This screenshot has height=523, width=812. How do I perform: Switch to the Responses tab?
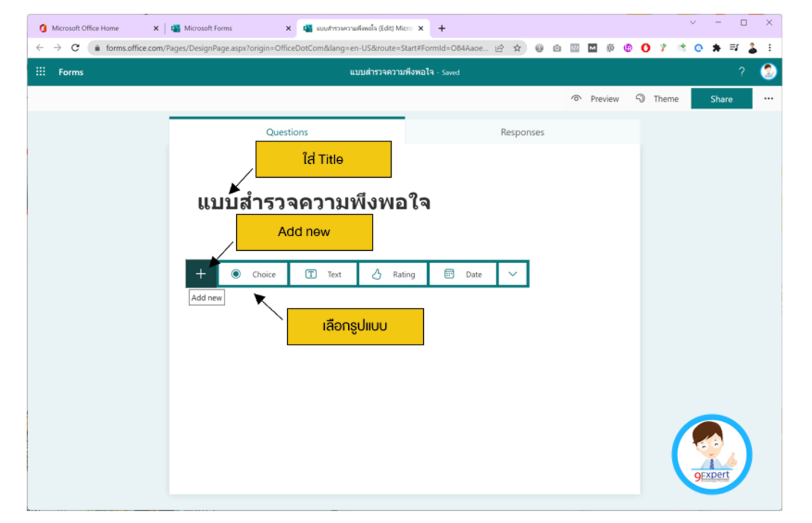(x=522, y=132)
